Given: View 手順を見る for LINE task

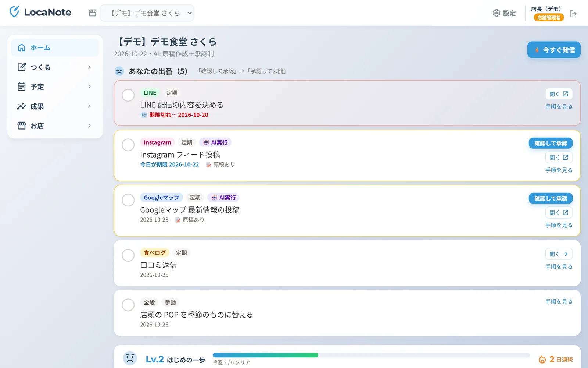Looking at the screenshot, I should (559, 106).
